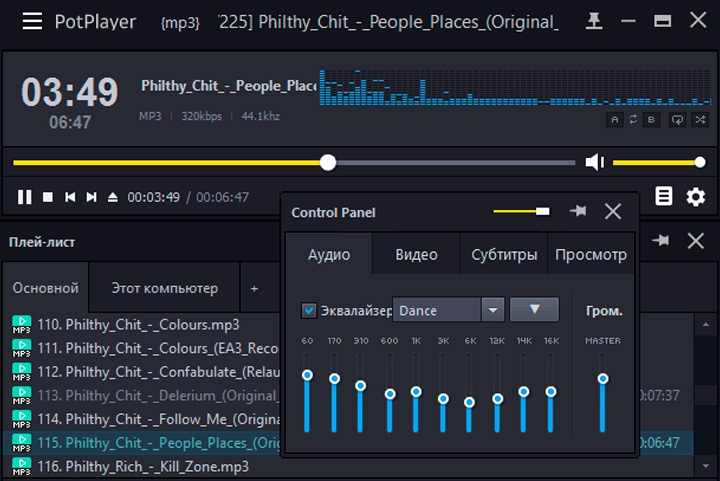The image size is (720, 481).
Task: Pause playback with the pause button
Action: point(24,197)
